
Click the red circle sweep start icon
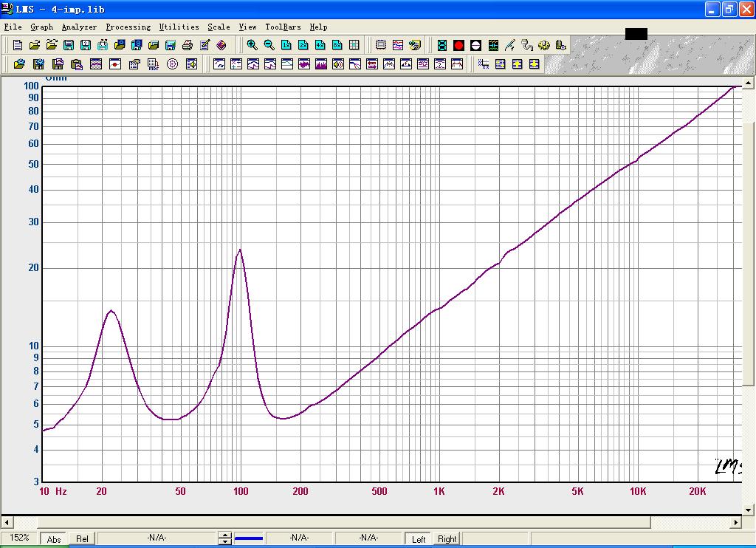point(458,45)
